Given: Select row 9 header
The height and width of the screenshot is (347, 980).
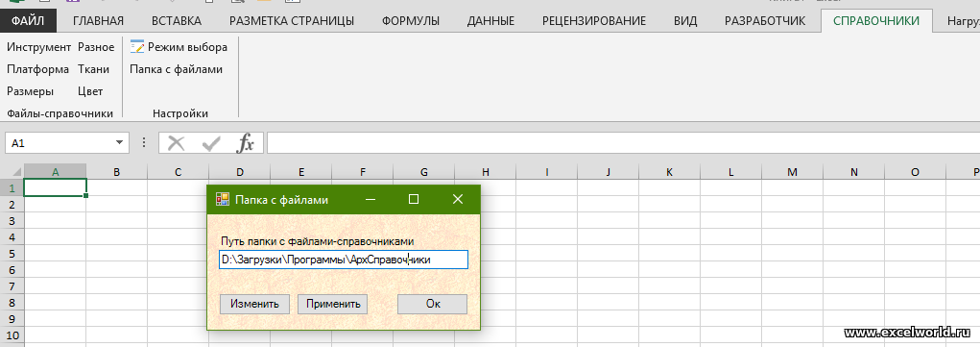Looking at the screenshot, I should (12, 319).
